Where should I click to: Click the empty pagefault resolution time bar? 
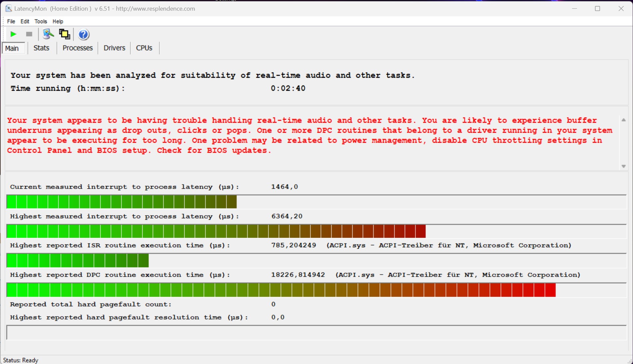(x=316, y=333)
